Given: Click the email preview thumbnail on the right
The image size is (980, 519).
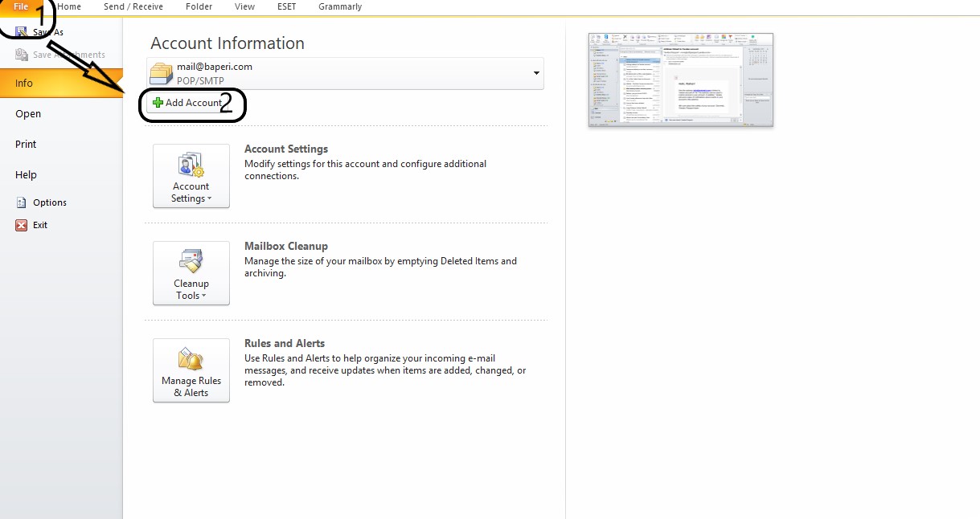Looking at the screenshot, I should pos(680,80).
